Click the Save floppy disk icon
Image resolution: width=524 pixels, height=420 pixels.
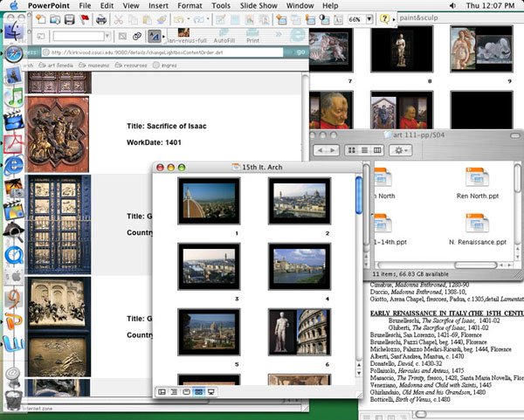(x=69, y=19)
